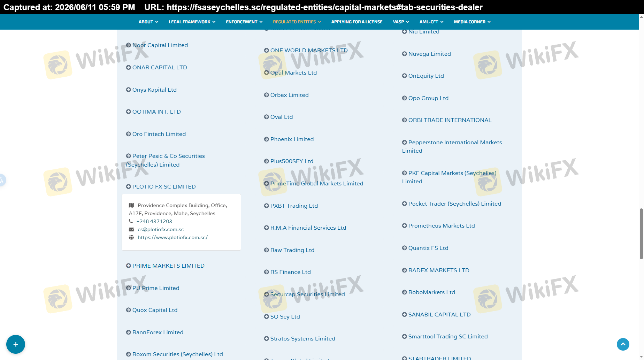The width and height of the screenshot is (644, 360).
Task: Click the arrow icon beside RannForex Limited
Action: (129, 332)
